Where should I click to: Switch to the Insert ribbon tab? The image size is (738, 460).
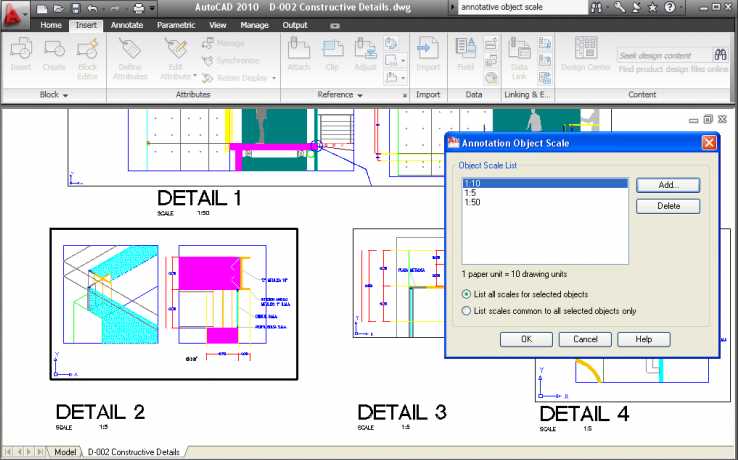[86, 25]
